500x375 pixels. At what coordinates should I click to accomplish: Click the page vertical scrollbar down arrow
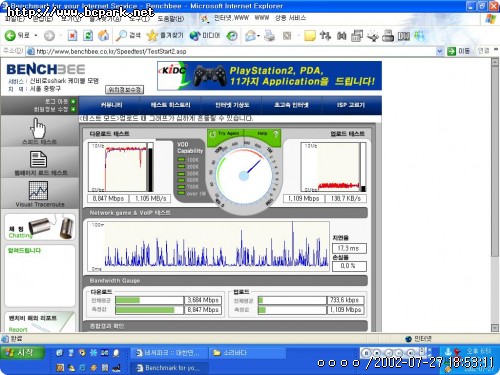click(495, 328)
